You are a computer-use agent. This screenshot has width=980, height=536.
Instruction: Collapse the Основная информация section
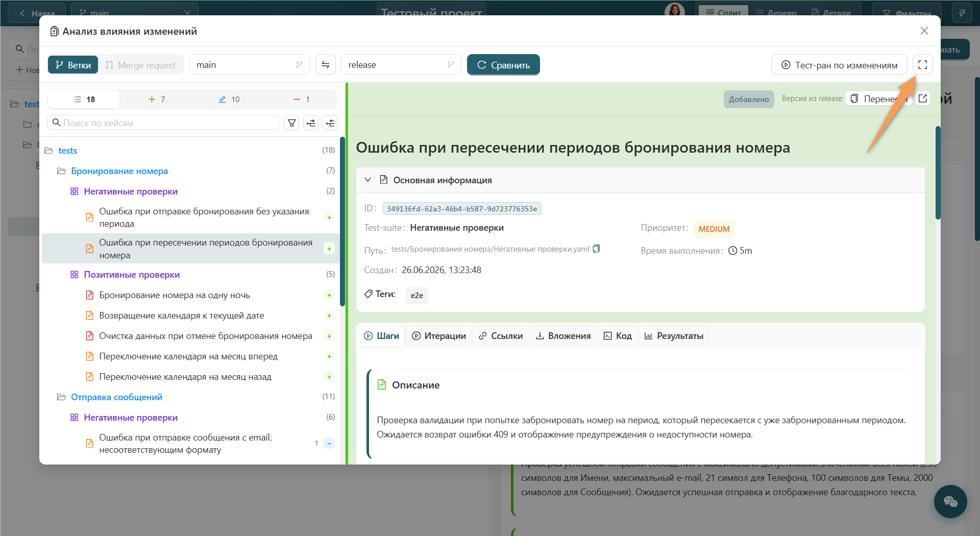(367, 180)
